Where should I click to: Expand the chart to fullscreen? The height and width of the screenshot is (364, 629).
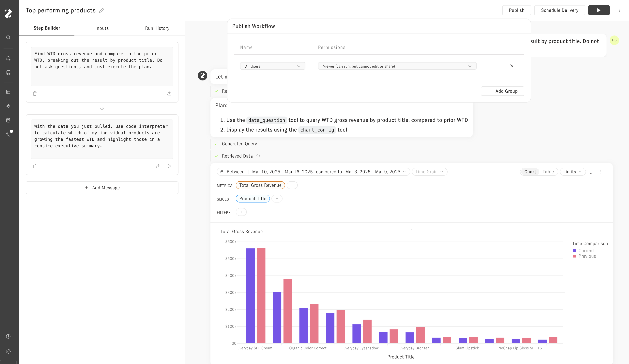click(591, 172)
